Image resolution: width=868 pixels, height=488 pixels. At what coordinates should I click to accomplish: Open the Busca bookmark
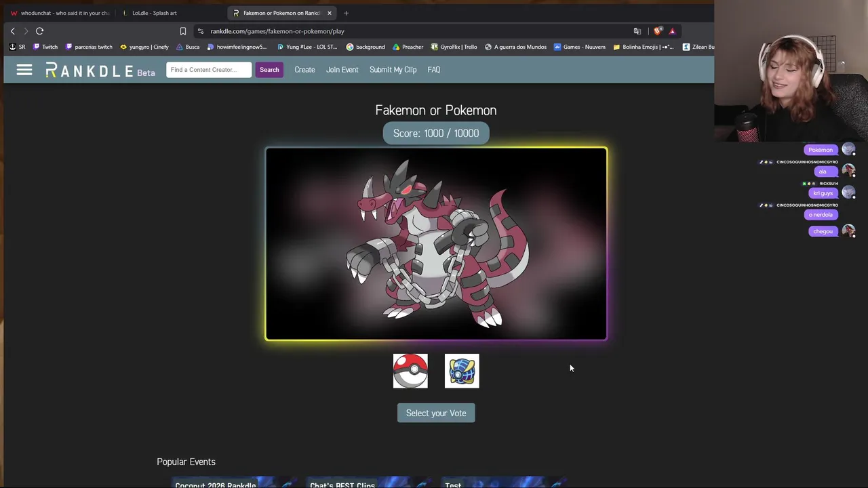point(188,47)
